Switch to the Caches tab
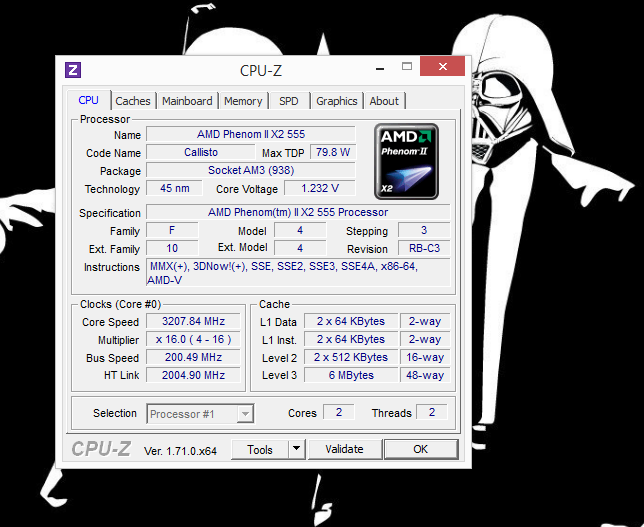The image size is (644, 527). point(133,101)
